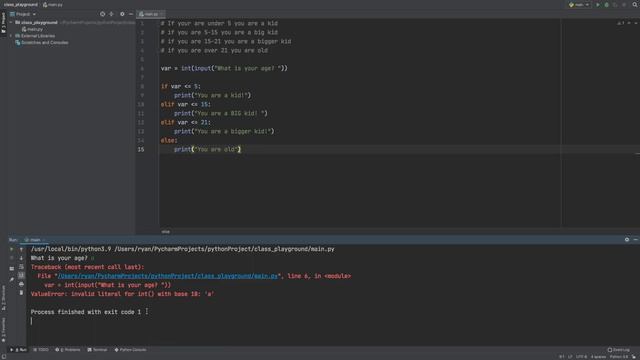640x360 pixels.
Task: Collapse the class_playground project folder
Action: (11, 22)
